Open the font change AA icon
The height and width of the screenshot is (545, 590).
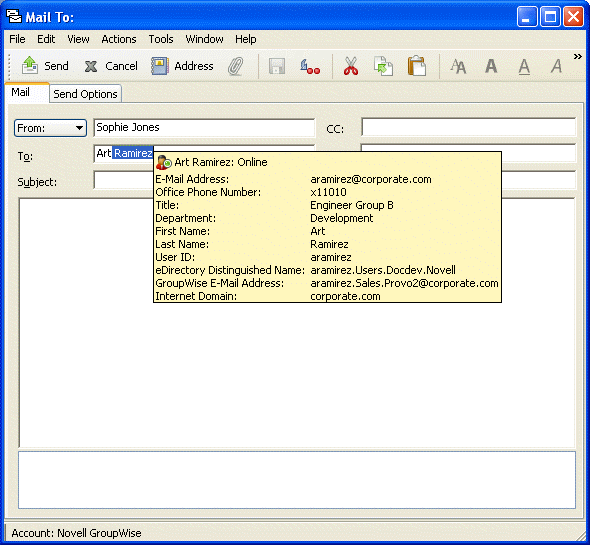click(458, 67)
